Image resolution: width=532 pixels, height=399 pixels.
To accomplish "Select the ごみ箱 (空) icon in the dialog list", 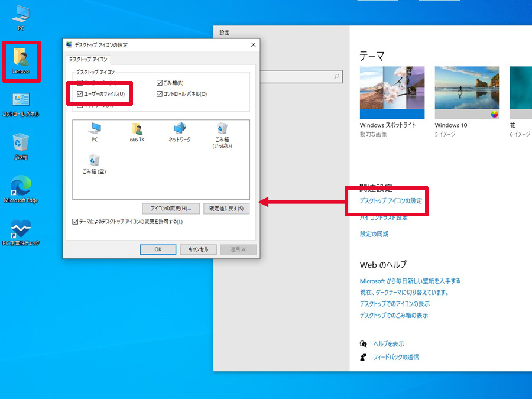I will pos(94,164).
